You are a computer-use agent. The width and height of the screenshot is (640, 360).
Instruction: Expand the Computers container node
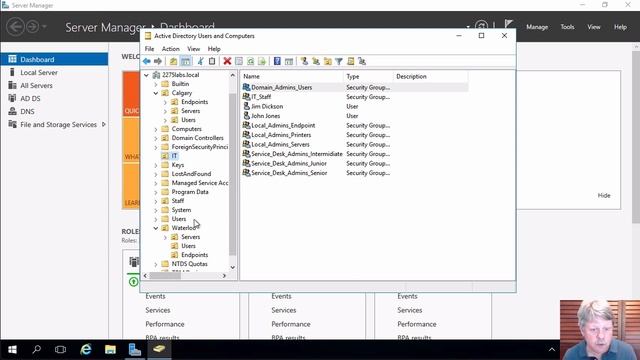click(156, 129)
